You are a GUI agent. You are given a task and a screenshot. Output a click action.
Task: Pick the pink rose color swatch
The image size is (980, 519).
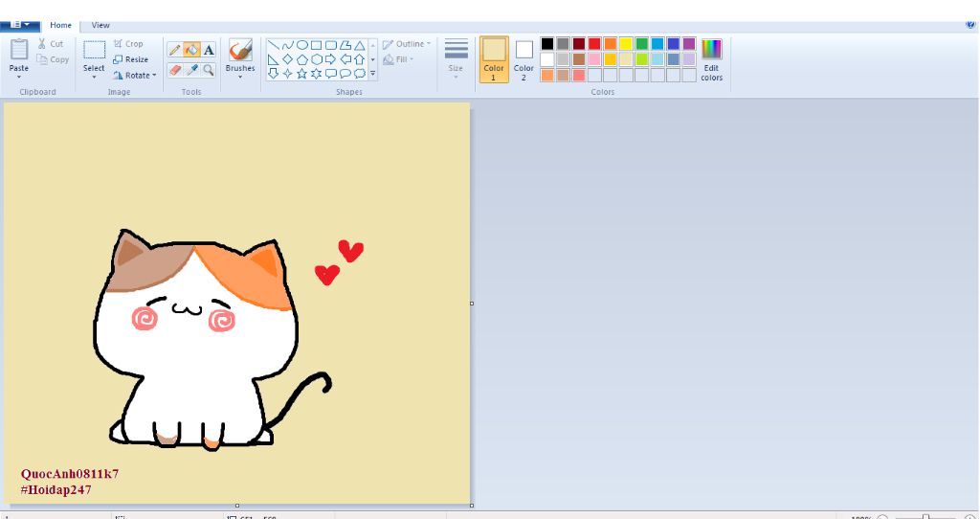594,59
